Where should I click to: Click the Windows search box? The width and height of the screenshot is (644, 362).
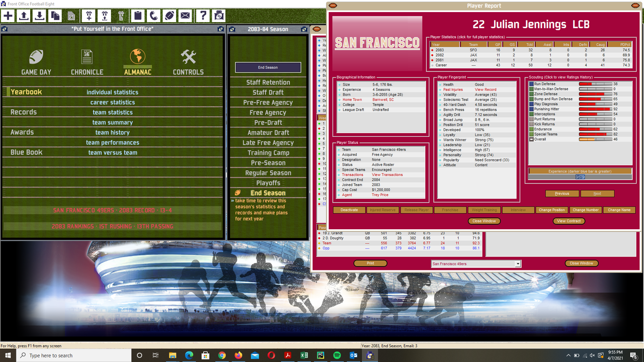[x=74, y=355]
